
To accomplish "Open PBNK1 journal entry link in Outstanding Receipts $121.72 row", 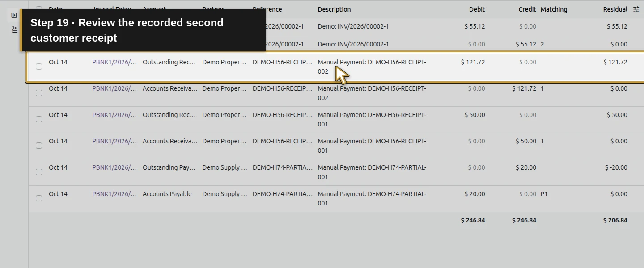I will click(114, 62).
